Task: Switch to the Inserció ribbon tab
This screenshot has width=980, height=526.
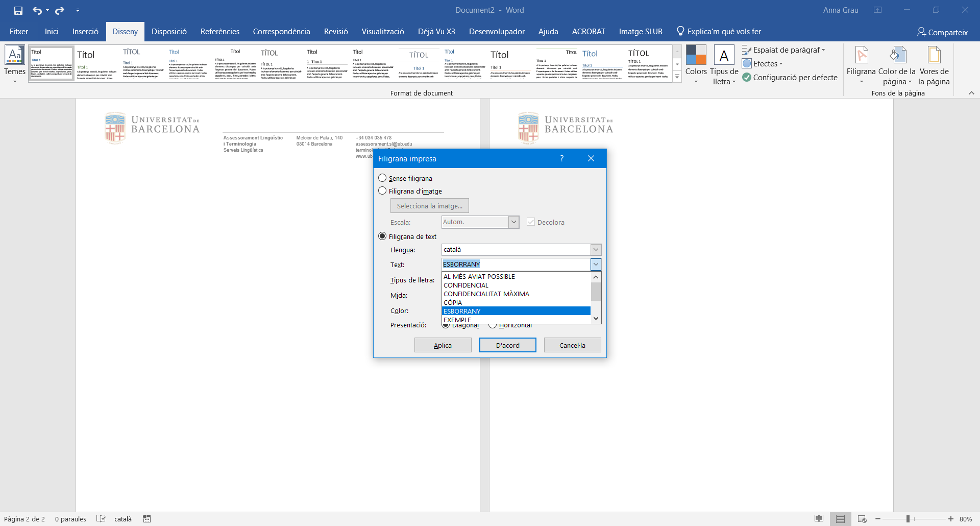Action: 85,32
